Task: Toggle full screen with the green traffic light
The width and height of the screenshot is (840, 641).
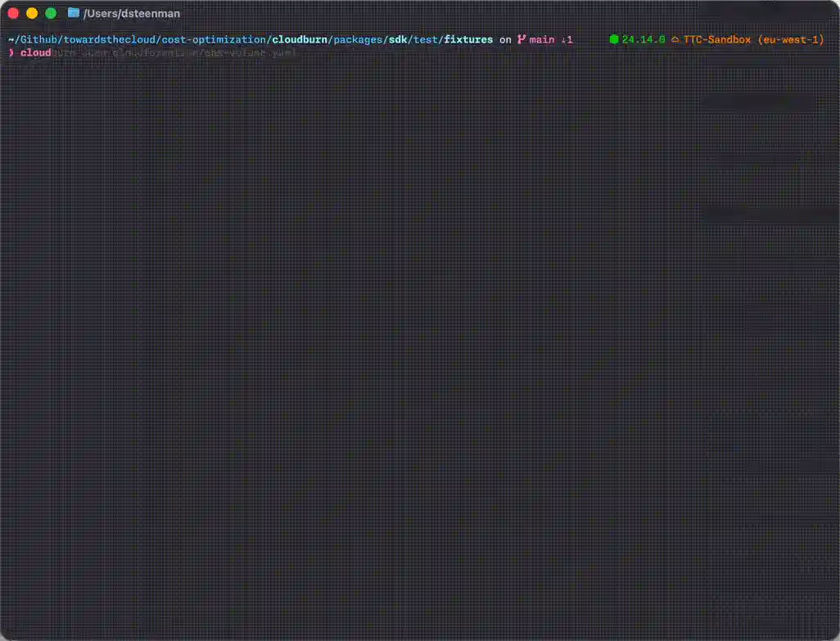Action: pyautogui.click(x=52, y=13)
